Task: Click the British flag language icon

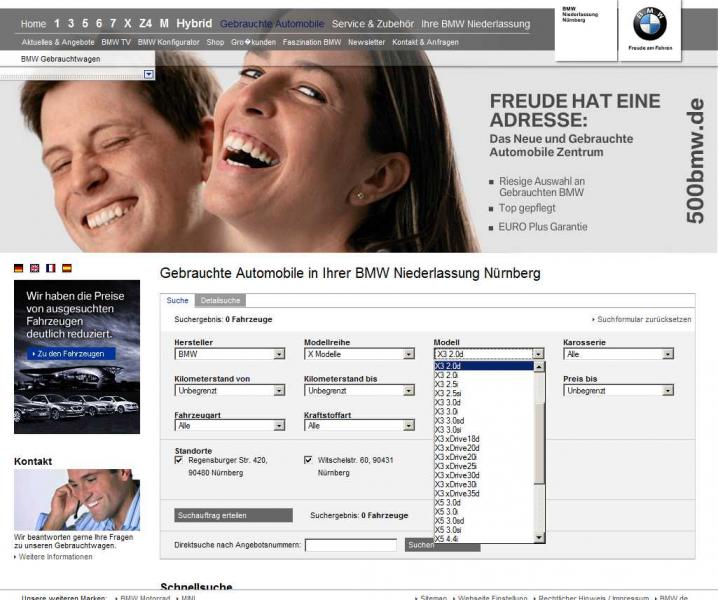Action: coord(35,268)
